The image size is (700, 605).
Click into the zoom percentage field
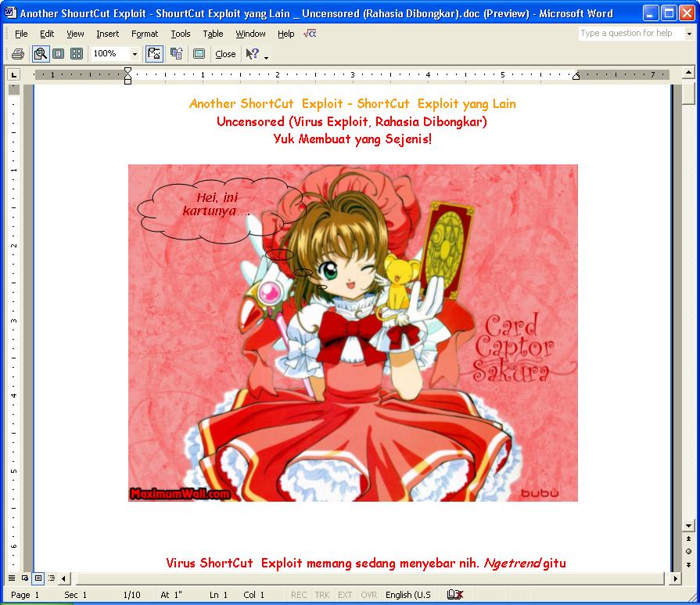coord(111,54)
